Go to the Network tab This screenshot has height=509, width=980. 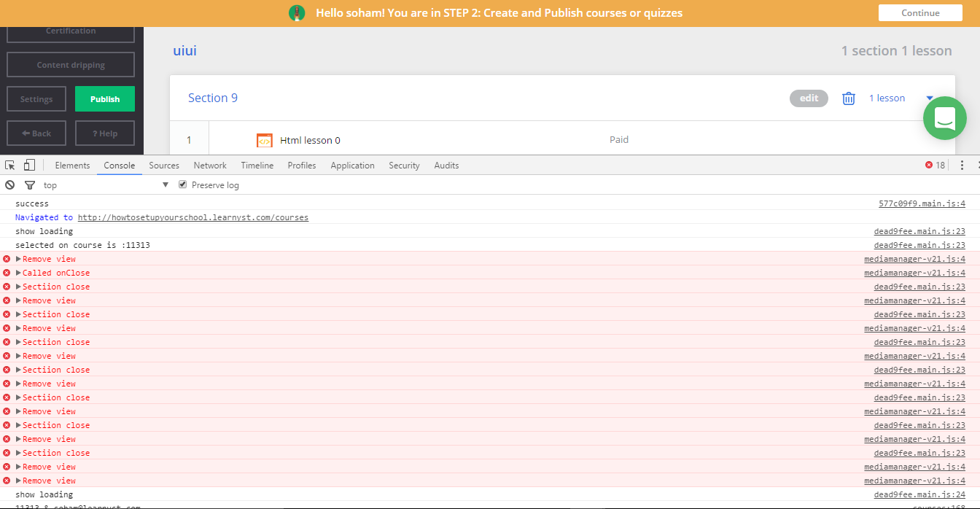point(210,166)
